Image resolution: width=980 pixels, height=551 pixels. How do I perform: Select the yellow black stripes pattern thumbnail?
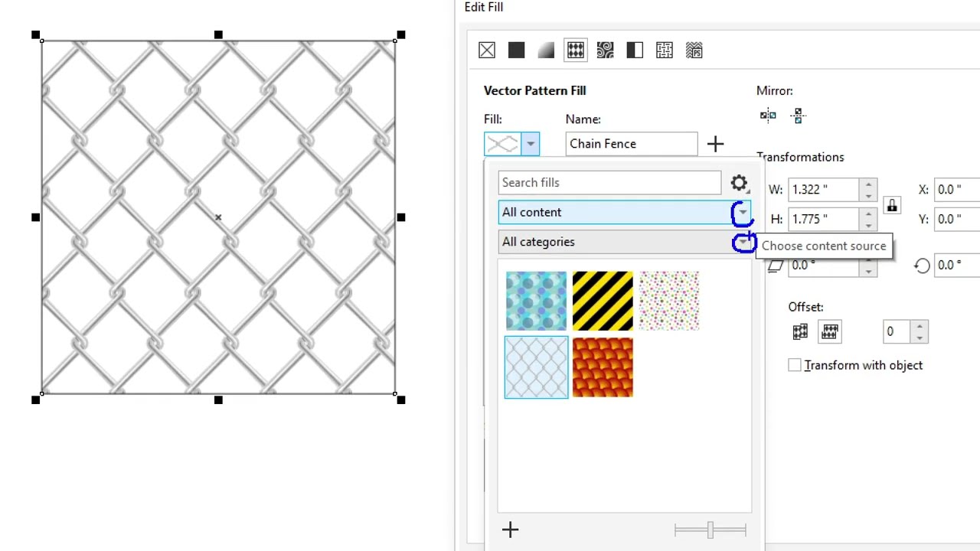(603, 301)
